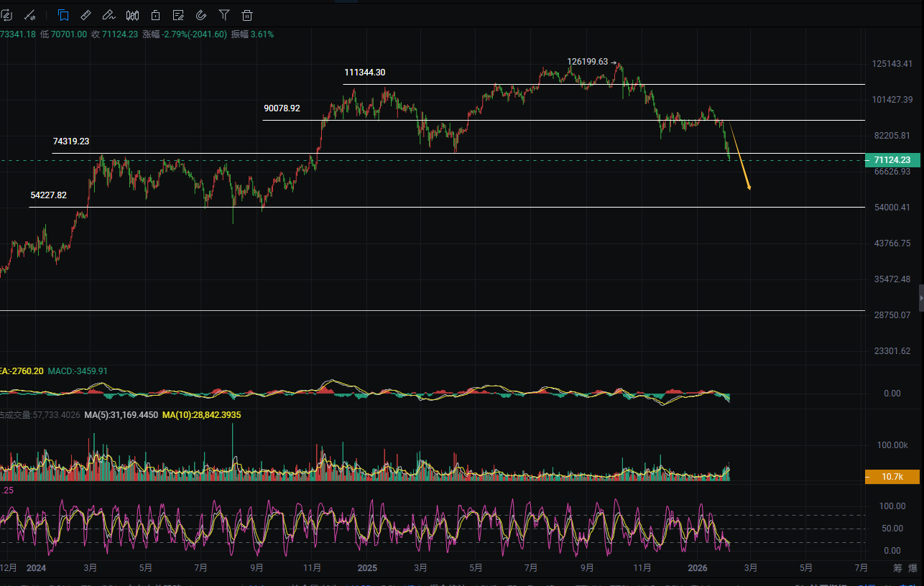The height and width of the screenshot is (586, 924).
Task: Click the 126199.63 high price label
Action: pos(587,62)
